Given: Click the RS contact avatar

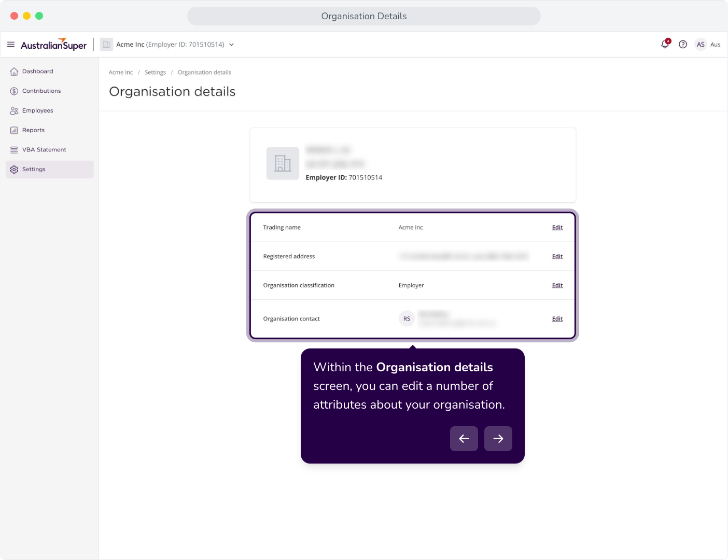Looking at the screenshot, I should pos(407,319).
